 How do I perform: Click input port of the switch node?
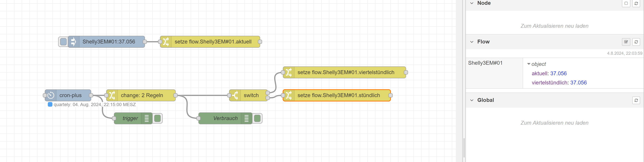click(x=229, y=95)
